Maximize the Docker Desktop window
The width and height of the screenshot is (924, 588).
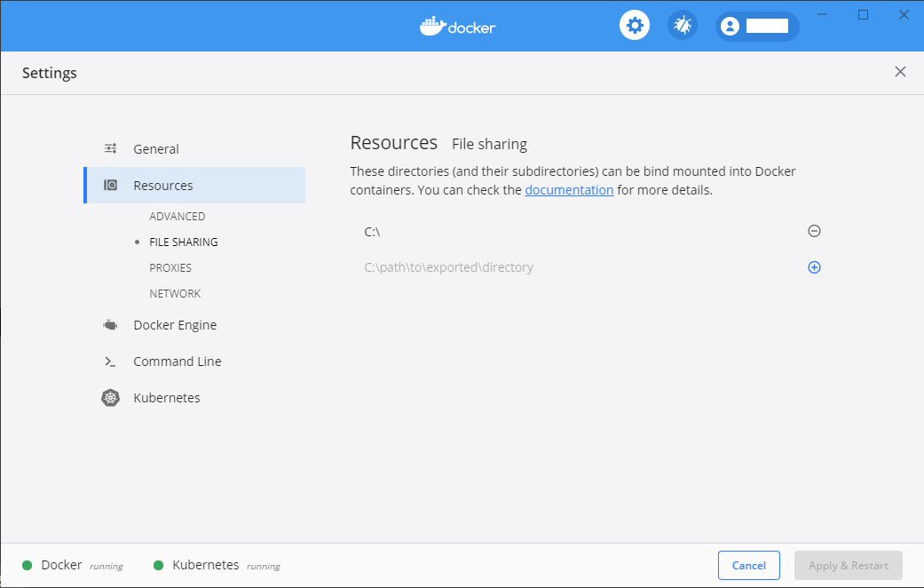(x=864, y=15)
